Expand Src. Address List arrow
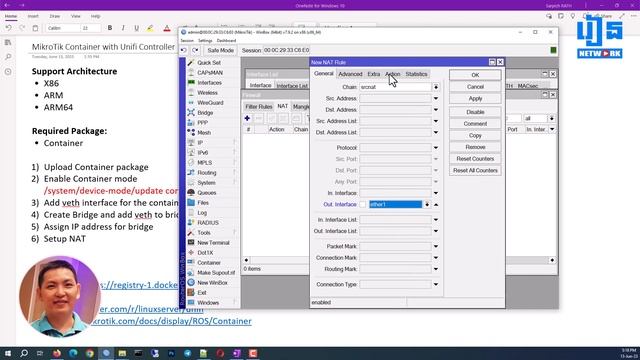 coord(436,121)
